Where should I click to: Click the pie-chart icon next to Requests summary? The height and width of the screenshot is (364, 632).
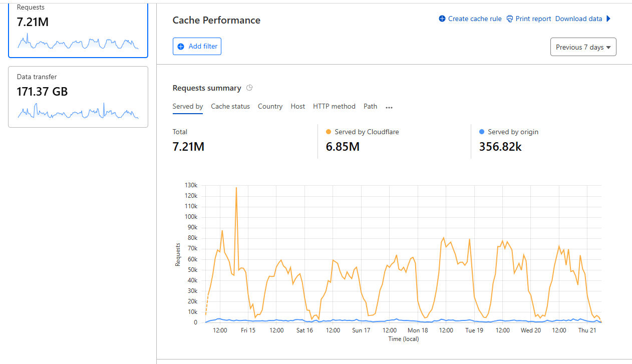coord(249,88)
